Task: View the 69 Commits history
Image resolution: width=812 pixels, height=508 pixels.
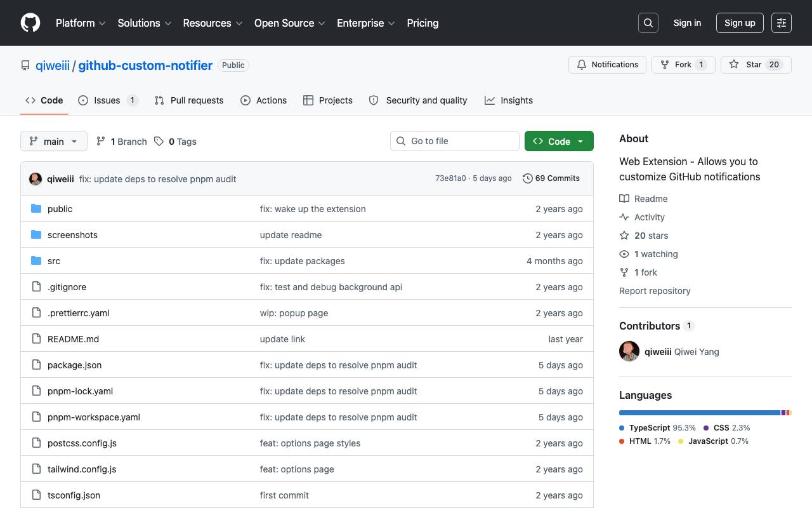Action: [x=551, y=178]
